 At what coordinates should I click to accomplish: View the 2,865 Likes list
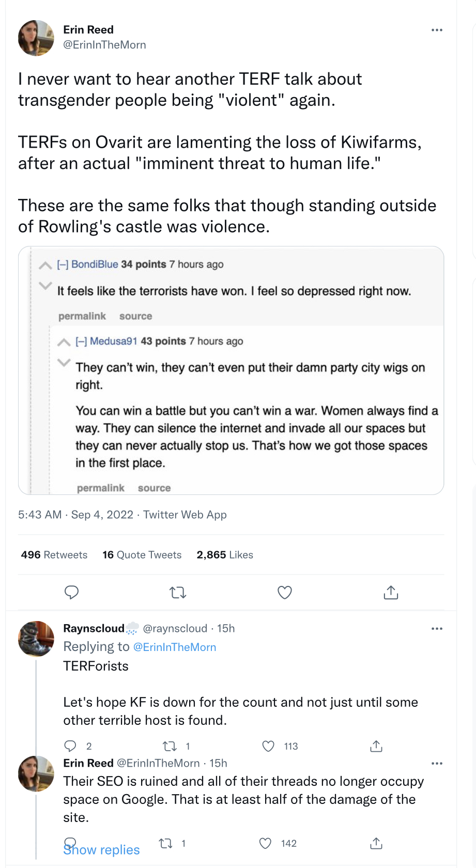coord(225,555)
